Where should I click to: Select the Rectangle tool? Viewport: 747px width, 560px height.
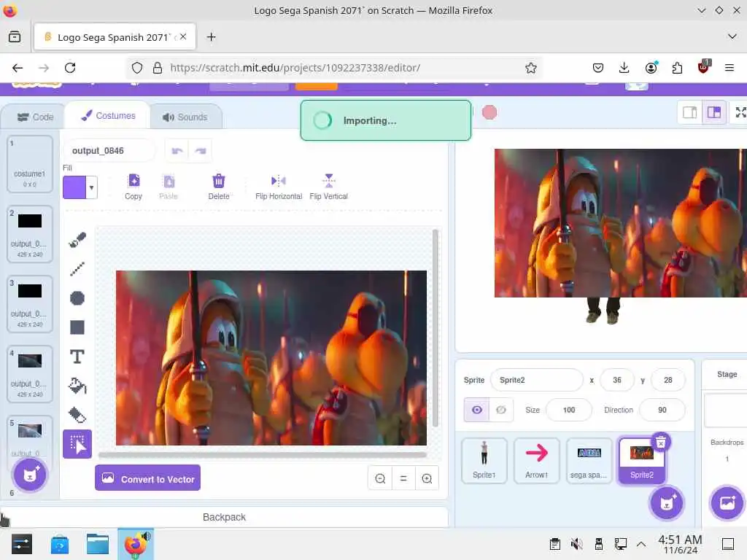pos(77,327)
